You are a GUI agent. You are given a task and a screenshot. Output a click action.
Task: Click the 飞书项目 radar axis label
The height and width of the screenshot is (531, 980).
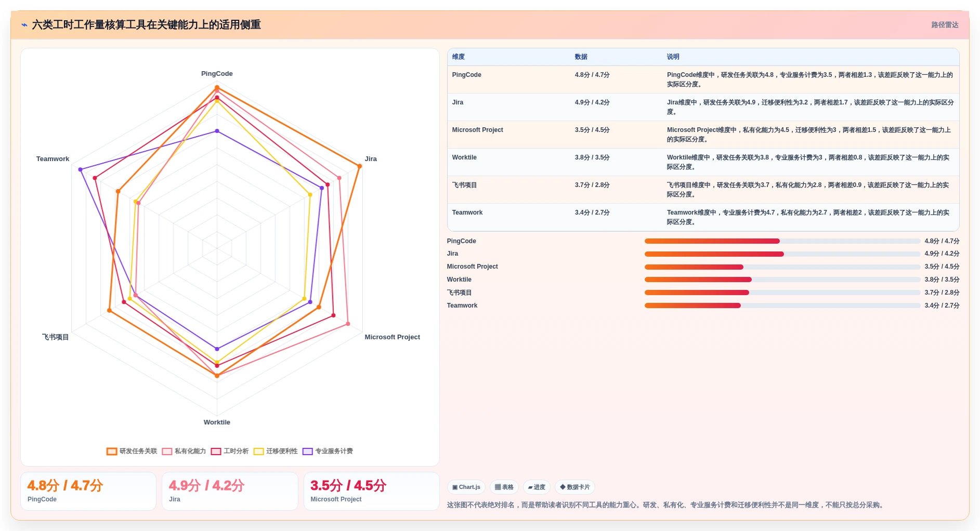(x=56, y=337)
